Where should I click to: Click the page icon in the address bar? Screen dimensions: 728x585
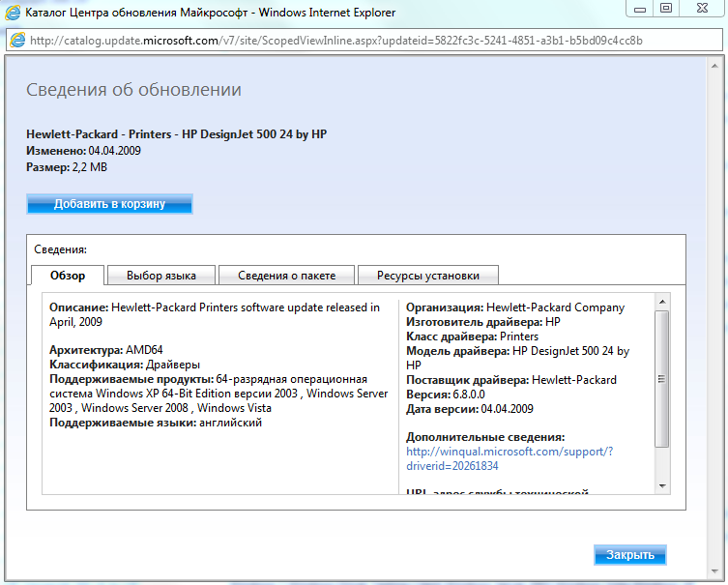pyautogui.click(x=17, y=40)
